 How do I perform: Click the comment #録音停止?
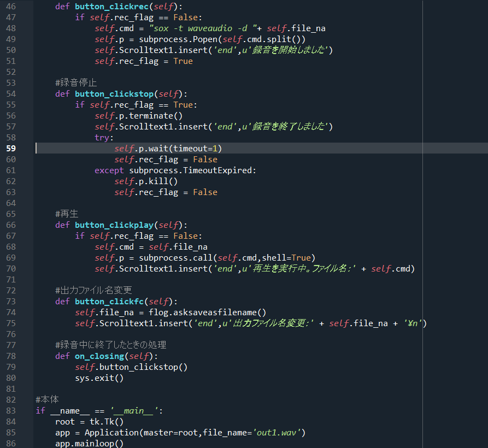[76, 82]
